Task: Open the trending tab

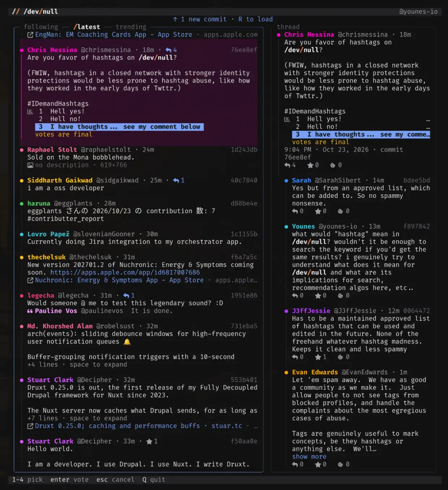Action: coord(131,27)
